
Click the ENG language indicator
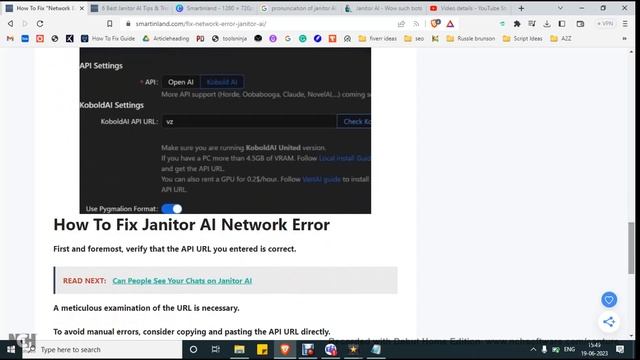(x=569, y=350)
